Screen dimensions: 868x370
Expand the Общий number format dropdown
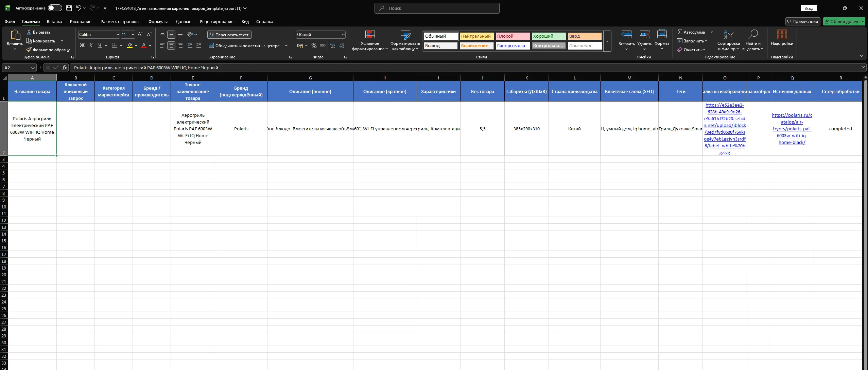coord(343,35)
